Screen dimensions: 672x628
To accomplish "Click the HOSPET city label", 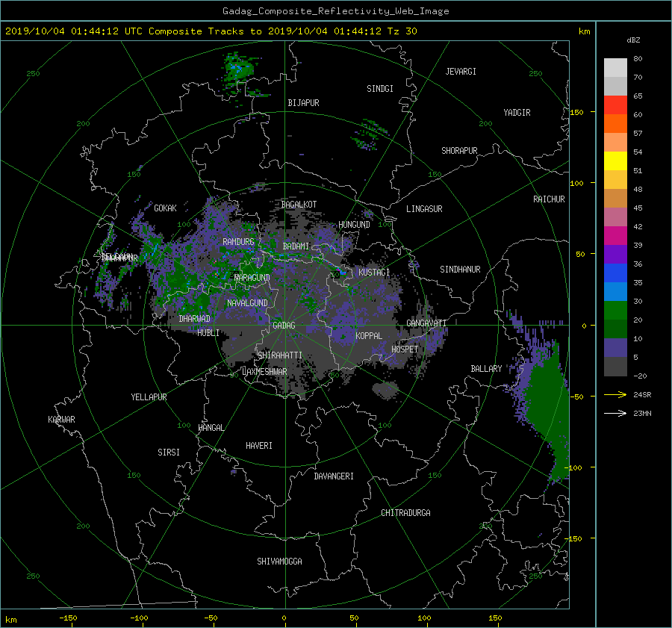I will click(405, 349).
